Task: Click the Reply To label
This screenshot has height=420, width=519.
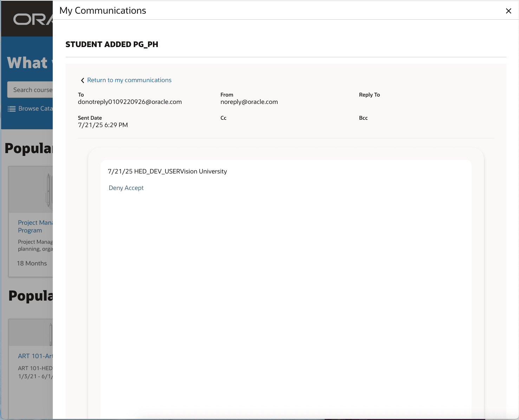Action: 369,95
